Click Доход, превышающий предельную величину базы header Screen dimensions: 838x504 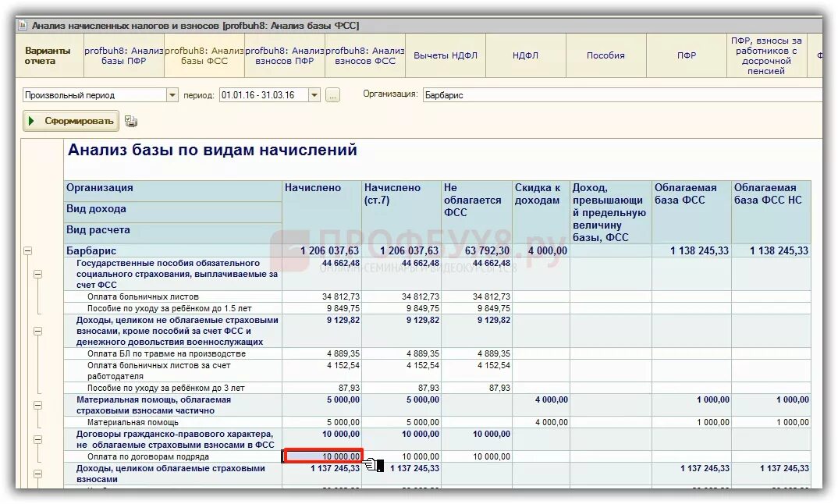611,212
